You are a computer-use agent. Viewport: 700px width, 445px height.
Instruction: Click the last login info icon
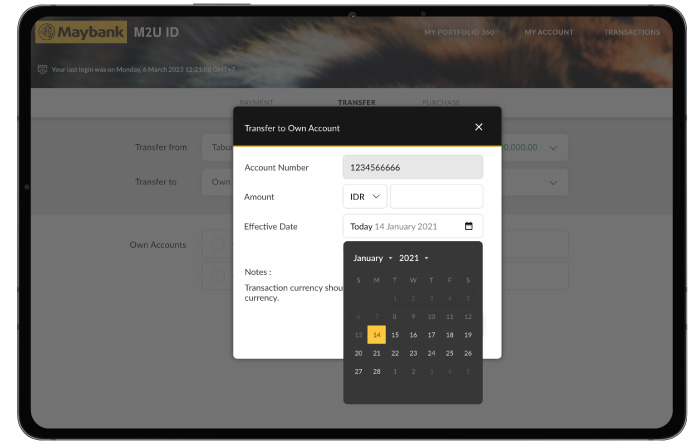[x=42, y=69]
